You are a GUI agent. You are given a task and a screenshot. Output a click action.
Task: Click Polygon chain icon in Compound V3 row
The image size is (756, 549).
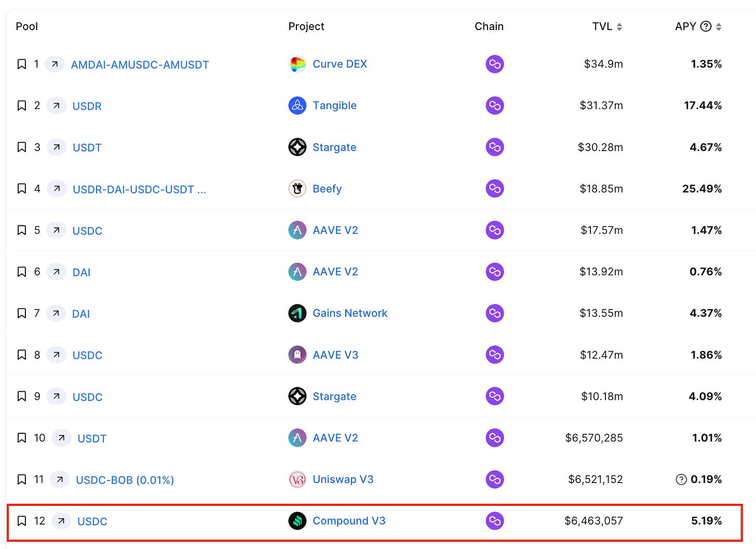coord(495,521)
